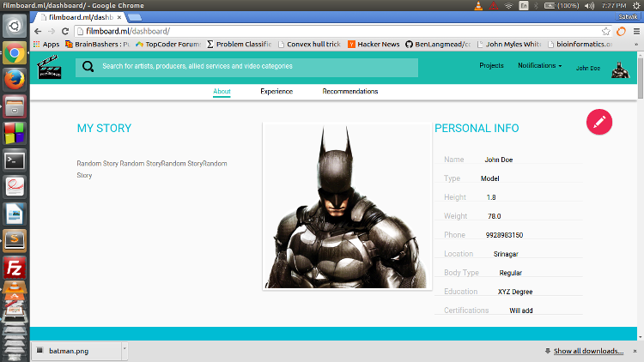The width and height of the screenshot is (644, 362).
Task: Go back in Chrome
Action: click(x=38, y=31)
